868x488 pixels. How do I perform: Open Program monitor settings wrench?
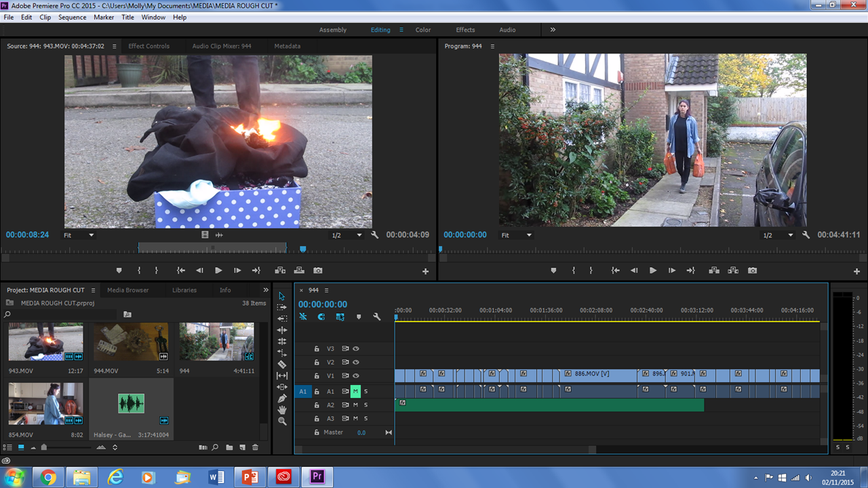[806, 235]
